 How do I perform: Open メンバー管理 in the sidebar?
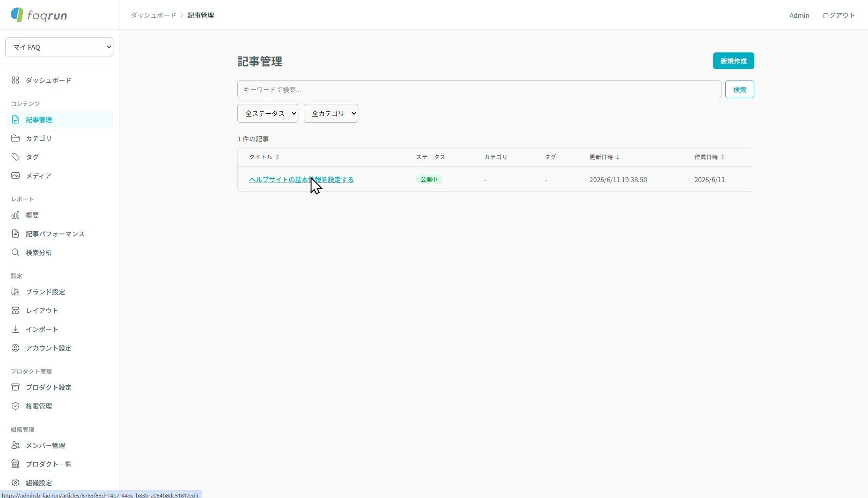tap(59, 445)
